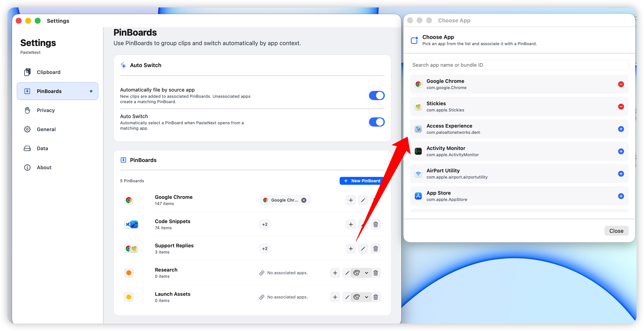Screen dimensions: 644x331
Task: Edit the Research PinBoard
Action: point(347,273)
